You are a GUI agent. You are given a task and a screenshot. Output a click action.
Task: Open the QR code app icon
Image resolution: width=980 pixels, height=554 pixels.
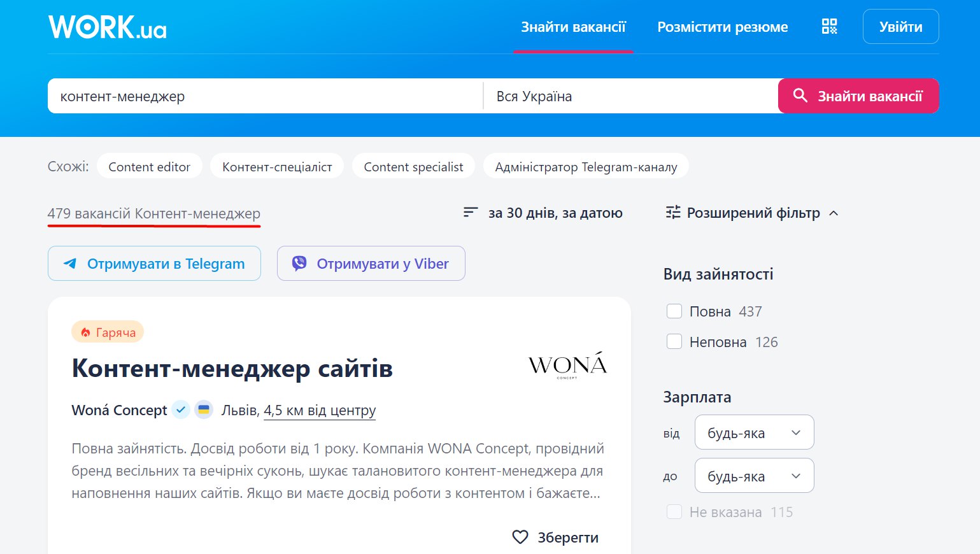(x=829, y=26)
